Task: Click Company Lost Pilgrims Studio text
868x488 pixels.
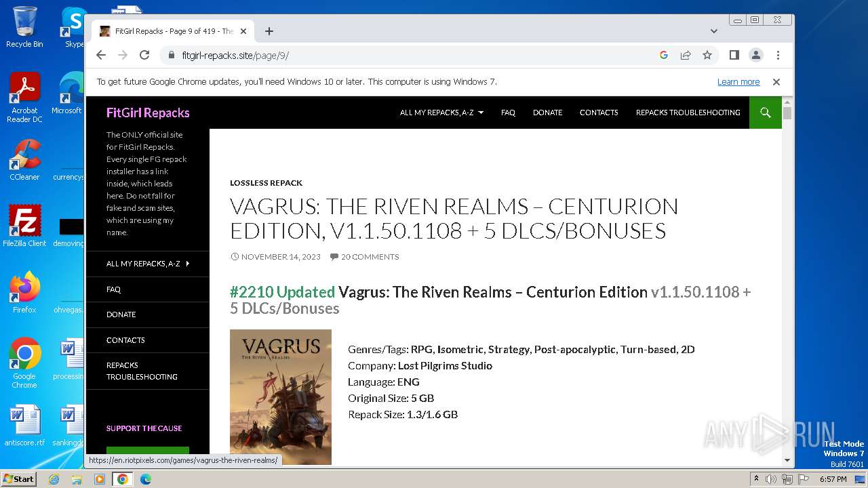Action: click(x=420, y=365)
